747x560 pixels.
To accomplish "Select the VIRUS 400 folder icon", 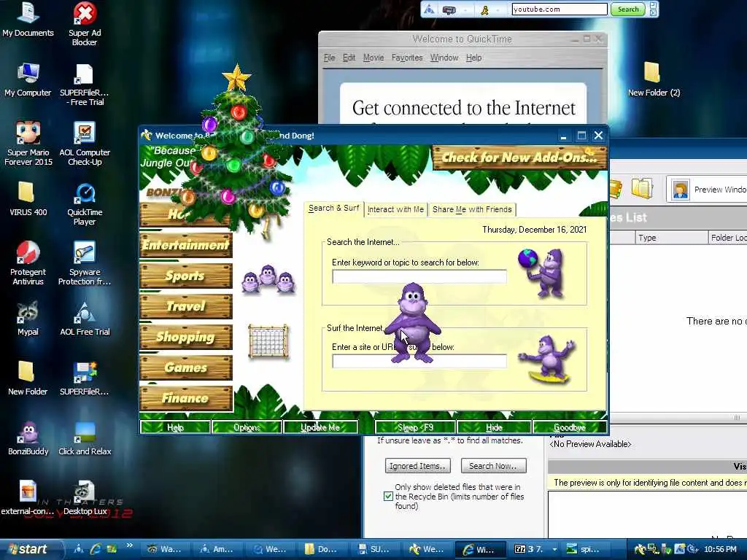I will [28, 199].
